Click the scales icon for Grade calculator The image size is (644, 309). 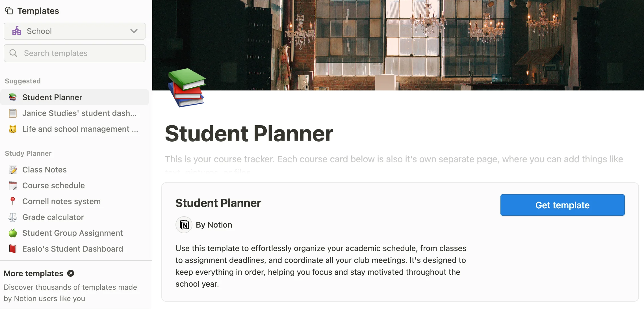[13, 217]
